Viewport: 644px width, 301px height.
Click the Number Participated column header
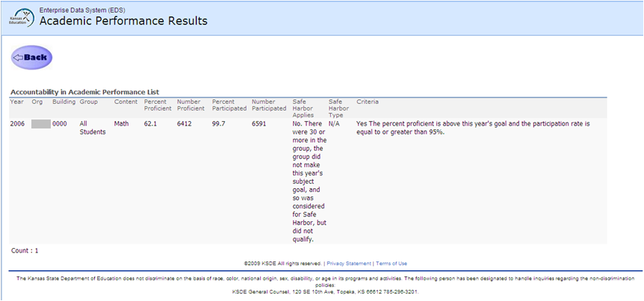(269, 105)
